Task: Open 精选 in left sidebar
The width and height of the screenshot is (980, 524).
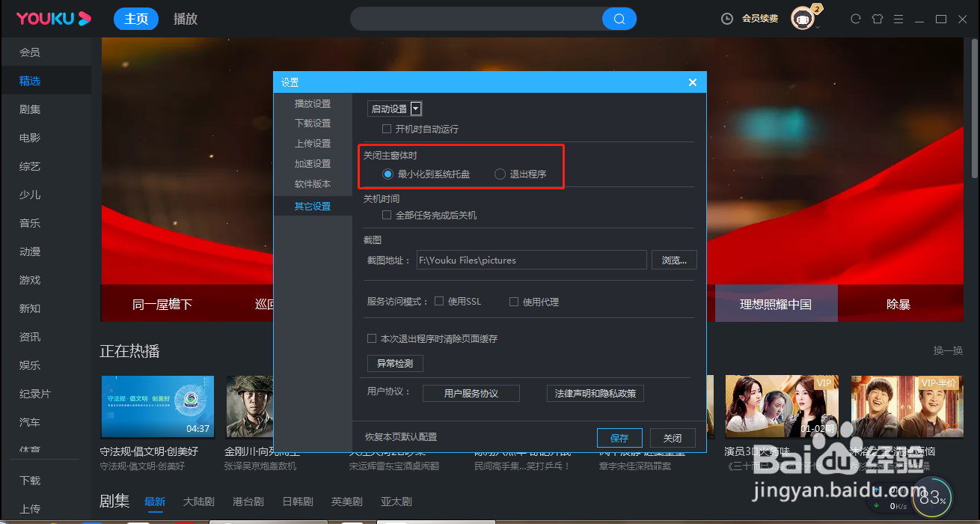Action: pyautogui.click(x=30, y=81)
